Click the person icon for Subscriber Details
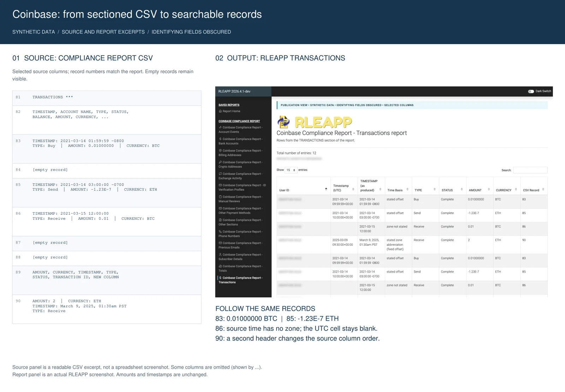Image resolution: width=565 pixels, height=392 pixels. tap(220, 255)
